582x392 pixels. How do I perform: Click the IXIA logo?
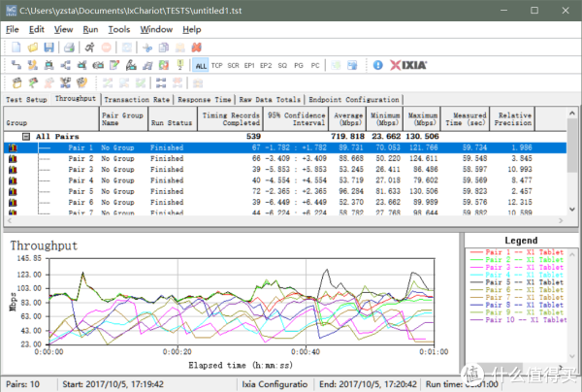pyautogui.click(x=408, y=65)
